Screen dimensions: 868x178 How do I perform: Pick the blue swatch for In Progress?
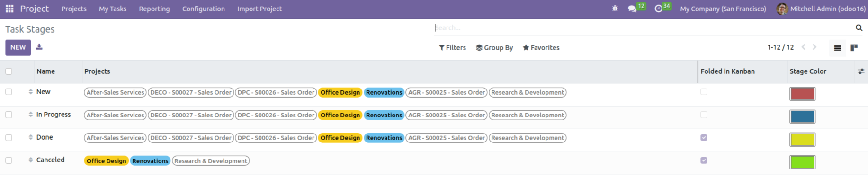tap(802, 116)
